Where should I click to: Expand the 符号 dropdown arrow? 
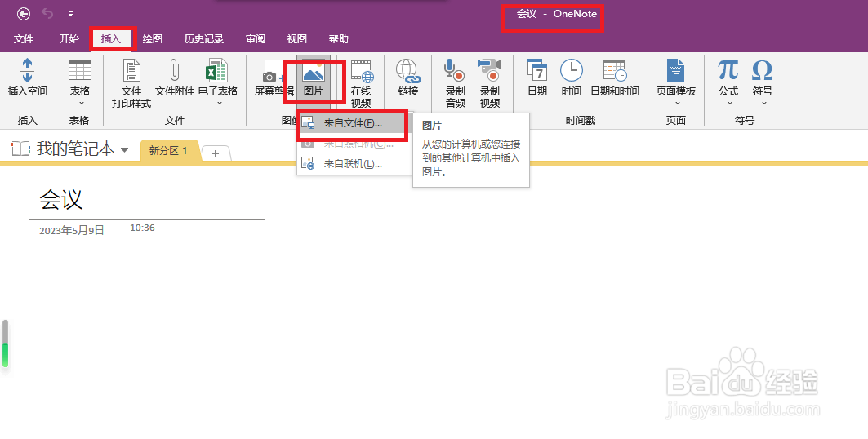763,104
